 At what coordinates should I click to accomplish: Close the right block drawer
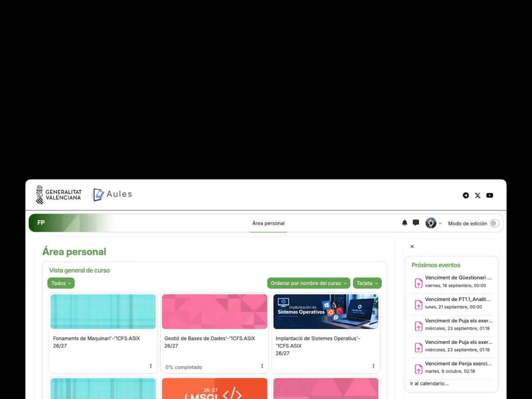tap(412, 246)
